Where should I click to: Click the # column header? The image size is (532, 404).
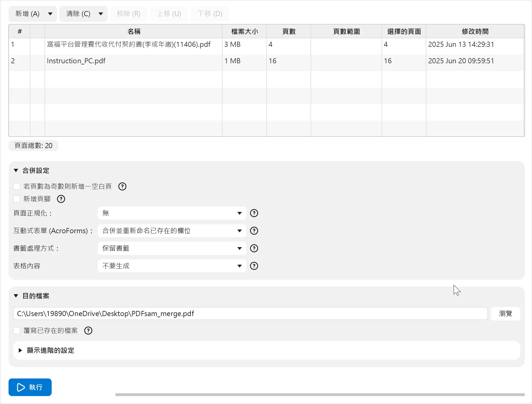20,31
